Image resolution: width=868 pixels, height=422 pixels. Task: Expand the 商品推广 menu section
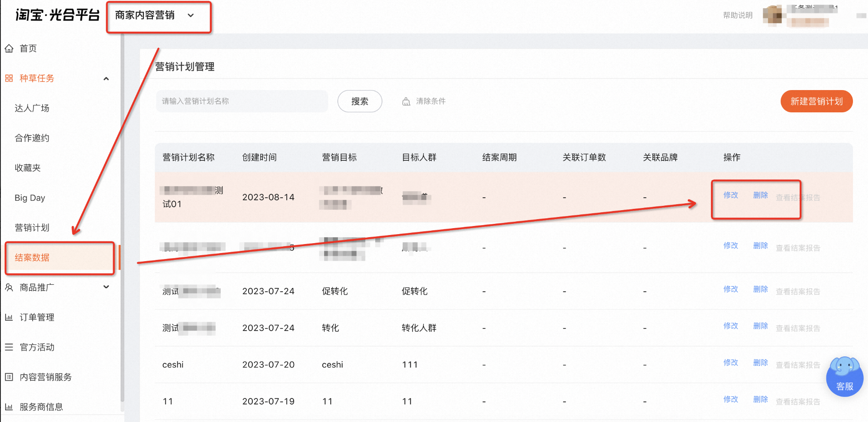(x=106, y=287)
